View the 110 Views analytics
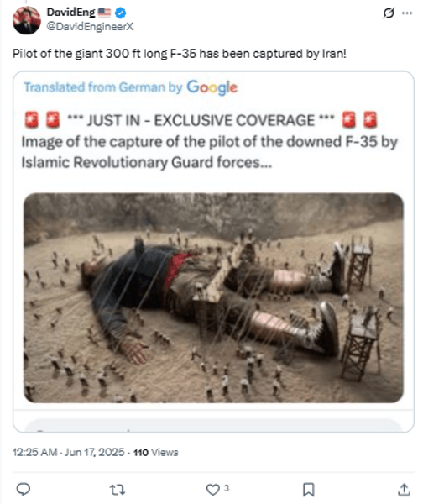 156,453
